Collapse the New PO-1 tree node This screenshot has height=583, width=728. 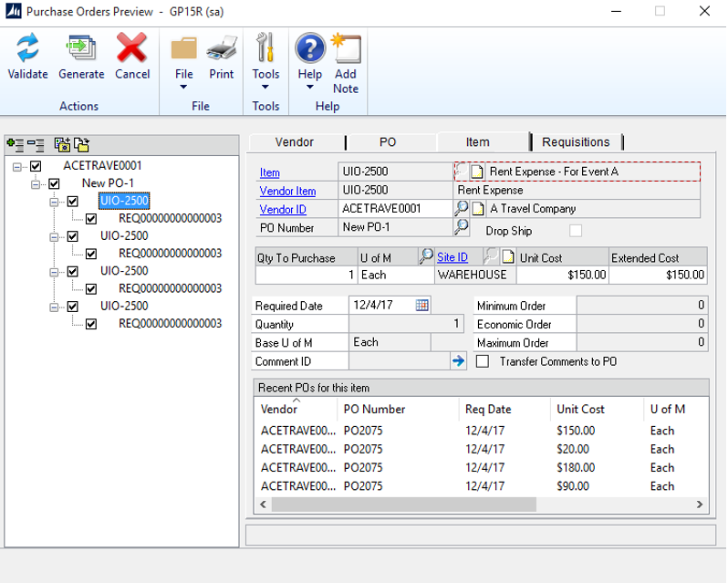36,183
